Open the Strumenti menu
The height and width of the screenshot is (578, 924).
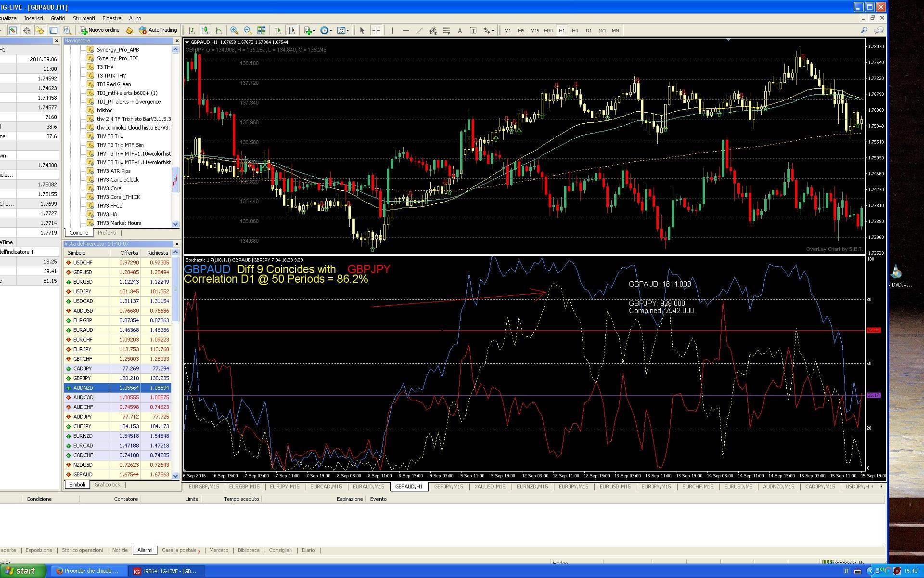pos(84,18)
